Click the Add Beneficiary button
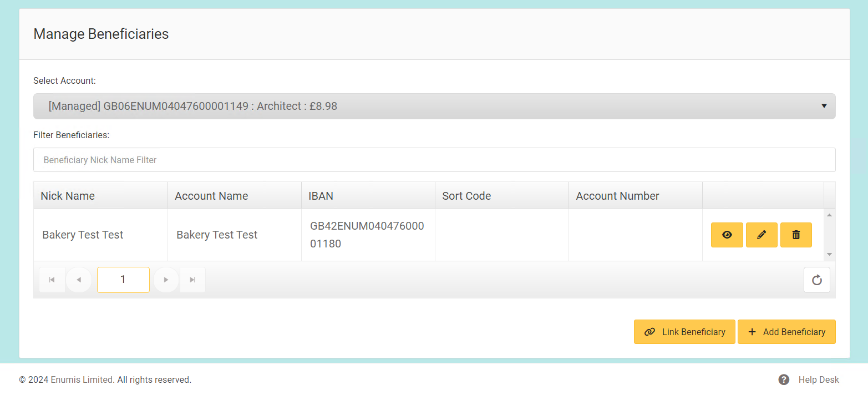The image size is (868, 395). click(x=786, y=332)
